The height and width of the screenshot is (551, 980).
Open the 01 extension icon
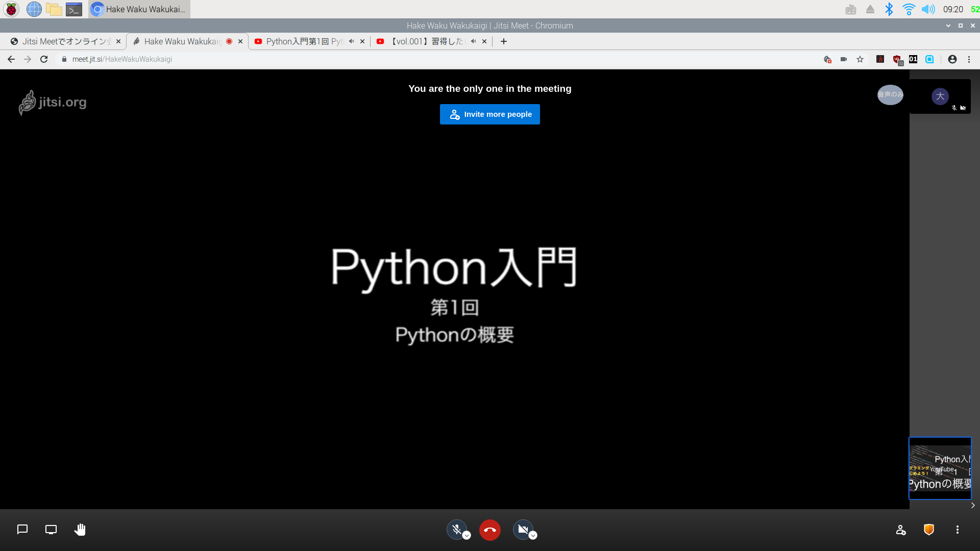coord(913,59)
